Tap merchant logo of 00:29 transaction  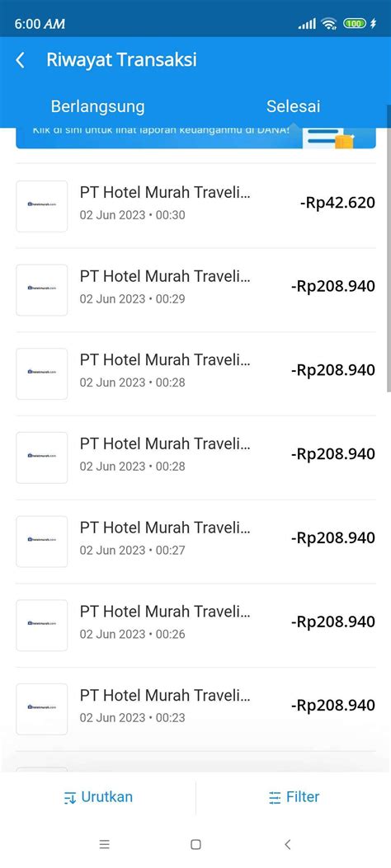tap(42, 289)
